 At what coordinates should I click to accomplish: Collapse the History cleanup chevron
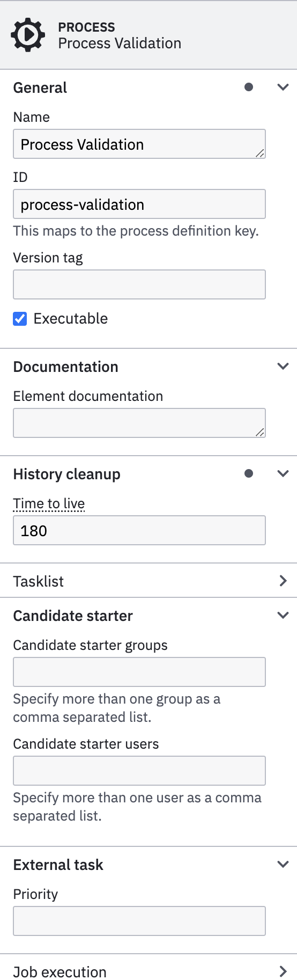(x=283, y=473)
